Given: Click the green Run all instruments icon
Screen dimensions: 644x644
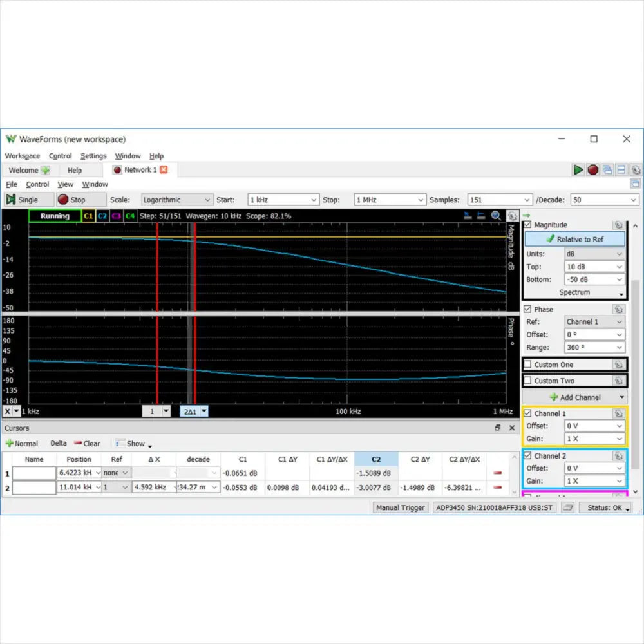Looking at the screenshot, I should click(x=578, y=170).
